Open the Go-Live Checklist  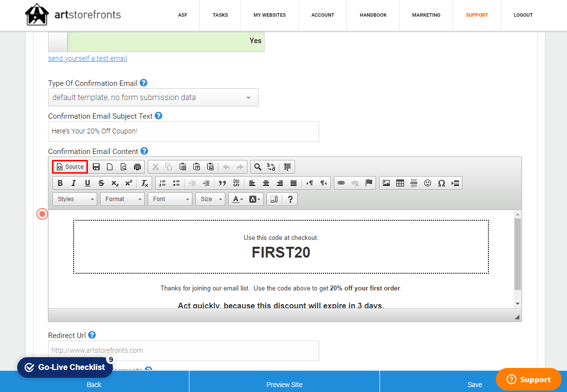coord(65,367)
